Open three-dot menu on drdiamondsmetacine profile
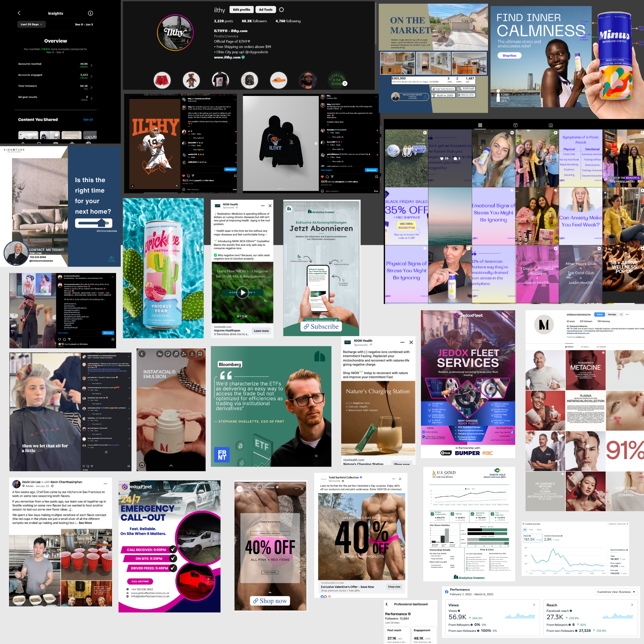Image resolution: width=644 pixels, height=644 pixels. pyautogui.click(x=627, y=315)
